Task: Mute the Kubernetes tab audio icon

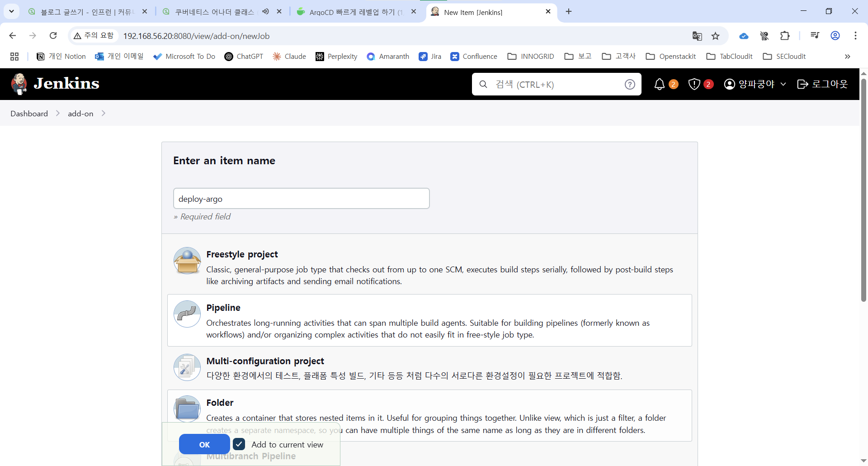Action: coord(265,12)
